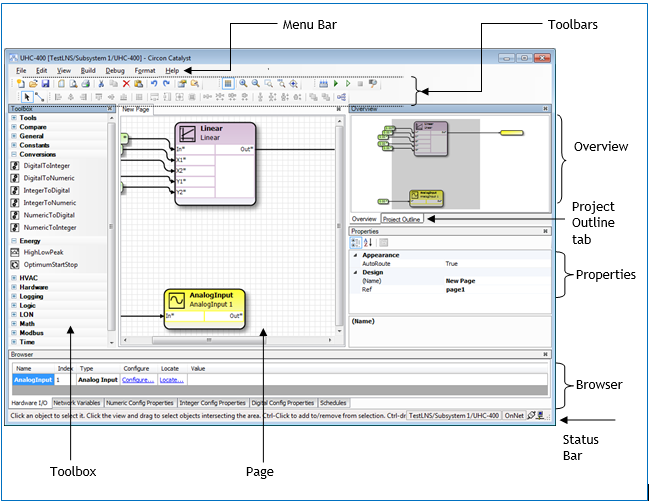Click the DigitalToInteger icon in the Toolbox
The width and height of the screenshot is (649, 503).
(15, 166)
